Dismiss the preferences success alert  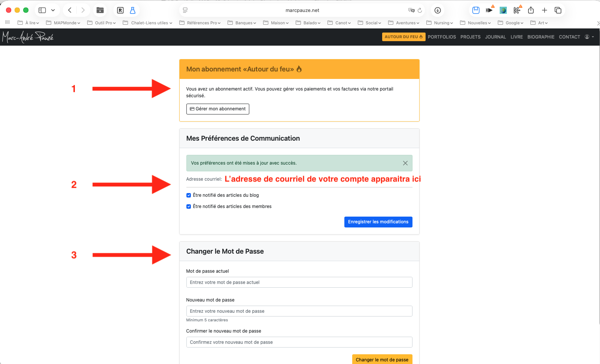pos(405,163)
